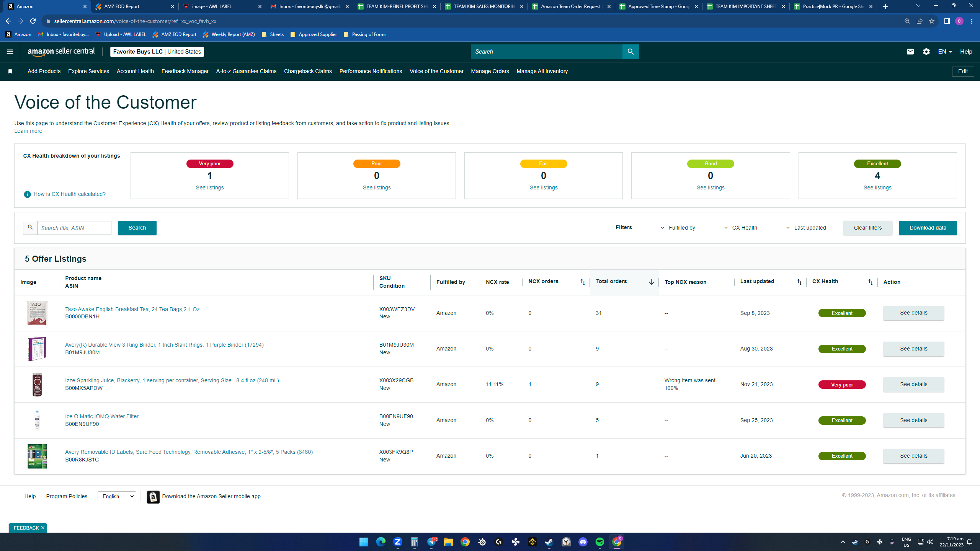This screenshot has width=980, height=551.
Task: Click the Seller Central search magnifier button
Action: coord(630,52)
